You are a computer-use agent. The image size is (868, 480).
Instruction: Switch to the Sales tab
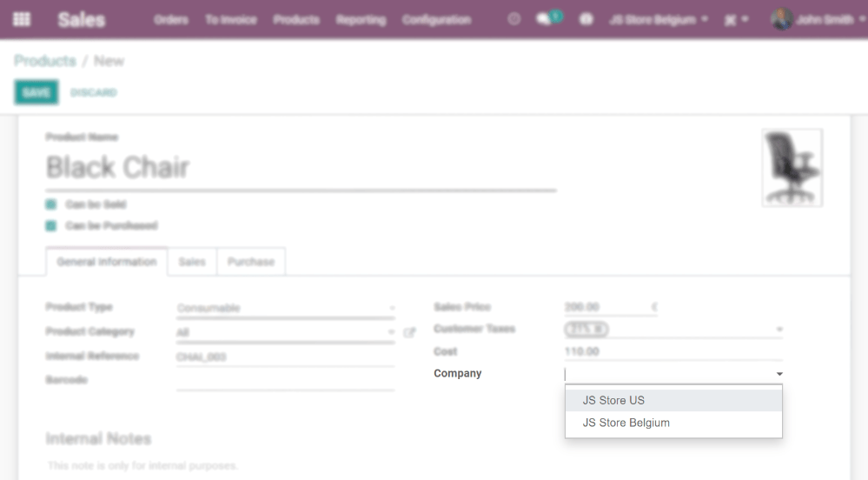[x=192, y=262]
